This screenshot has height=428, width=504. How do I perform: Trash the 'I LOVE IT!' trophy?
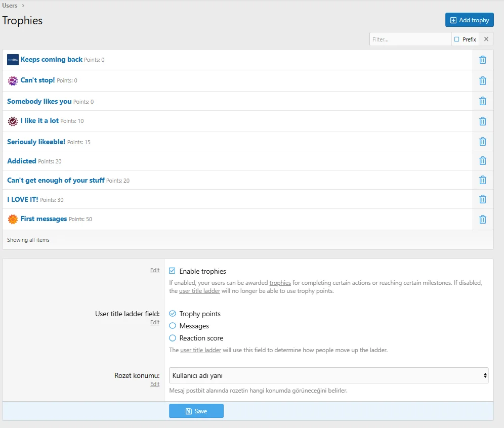pos(482,199)
